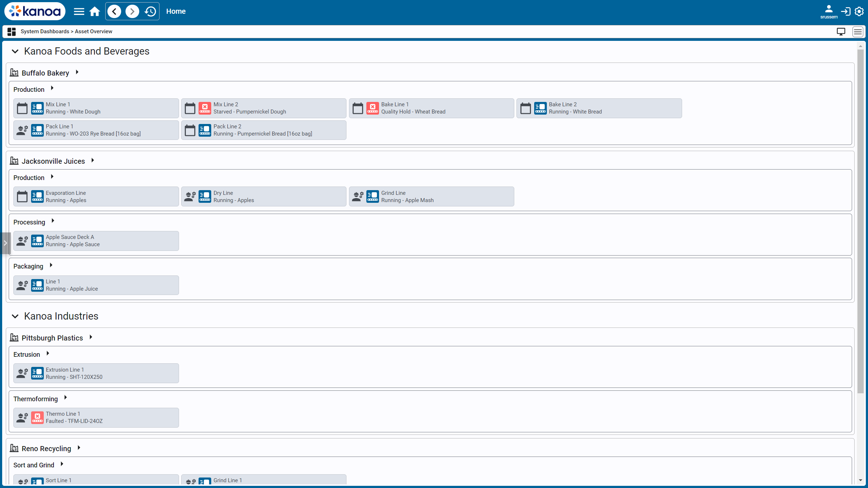Click the operator icon on Pack Line 1
The image size is (868, 488).
(22, 130)
